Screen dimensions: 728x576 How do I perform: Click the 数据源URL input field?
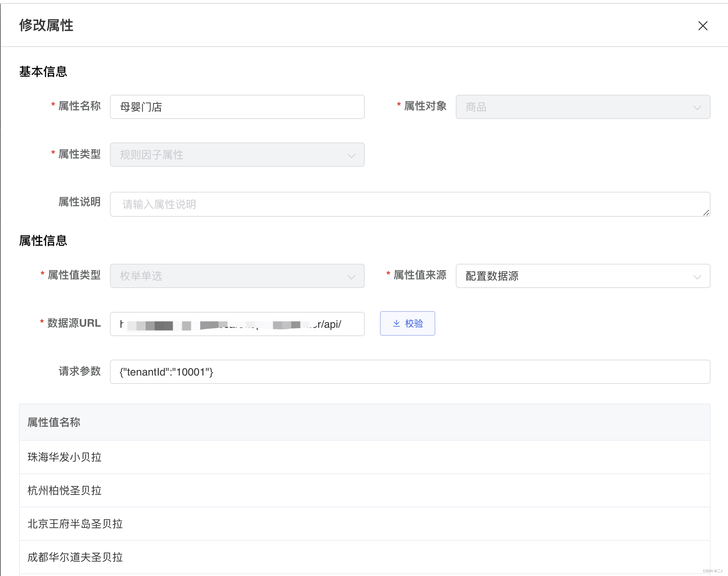tap(237, 324)
